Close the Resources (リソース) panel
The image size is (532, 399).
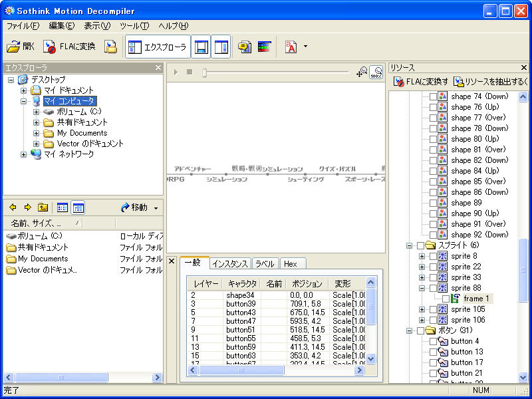524,68
